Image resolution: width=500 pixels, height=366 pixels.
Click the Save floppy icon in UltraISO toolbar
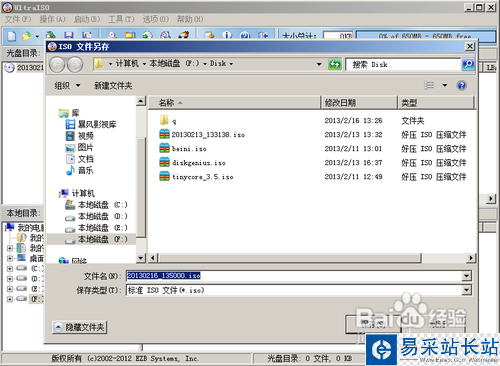pyautogui.click(x=69, y=35)
